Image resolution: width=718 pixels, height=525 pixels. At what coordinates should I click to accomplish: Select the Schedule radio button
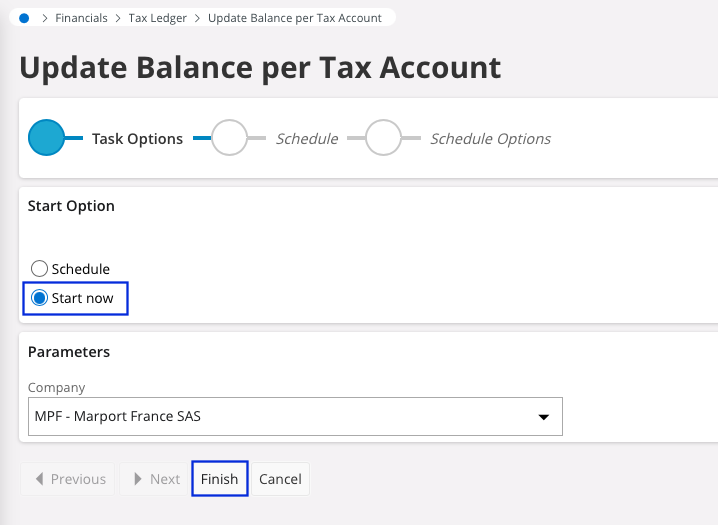click(x=40, y=269)
